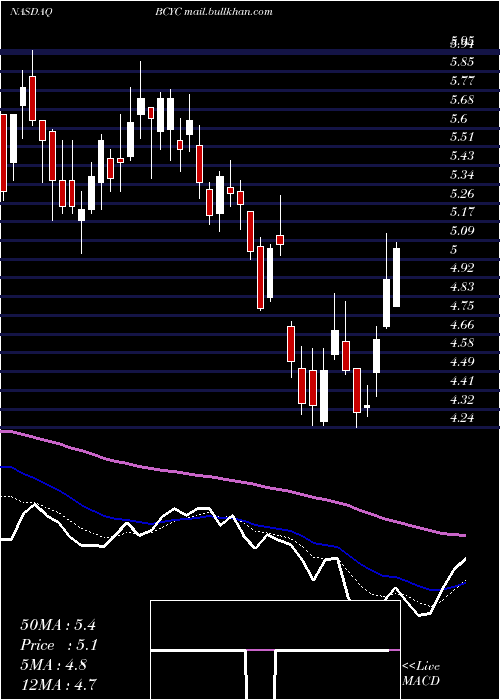Click the 5.17 price axis label
Viewport: 500px width, 700px height.
[x=462, y=212]
